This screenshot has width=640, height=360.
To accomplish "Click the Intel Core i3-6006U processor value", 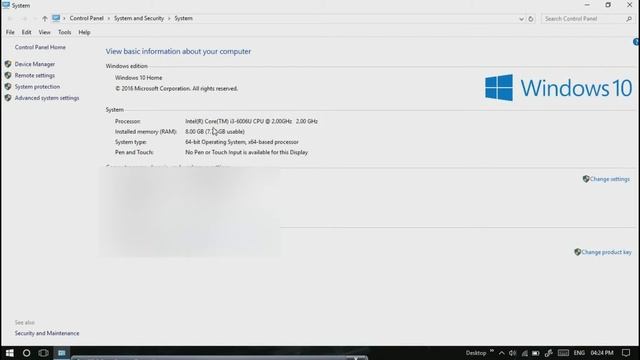I will [251, 121].
